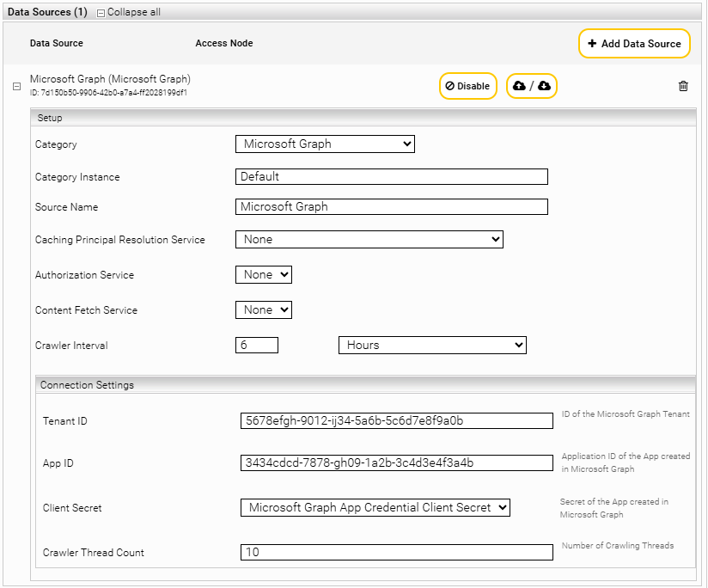Screen dimensions: 708x588
Task: Click the App ID input field
Action: [396, 463]
